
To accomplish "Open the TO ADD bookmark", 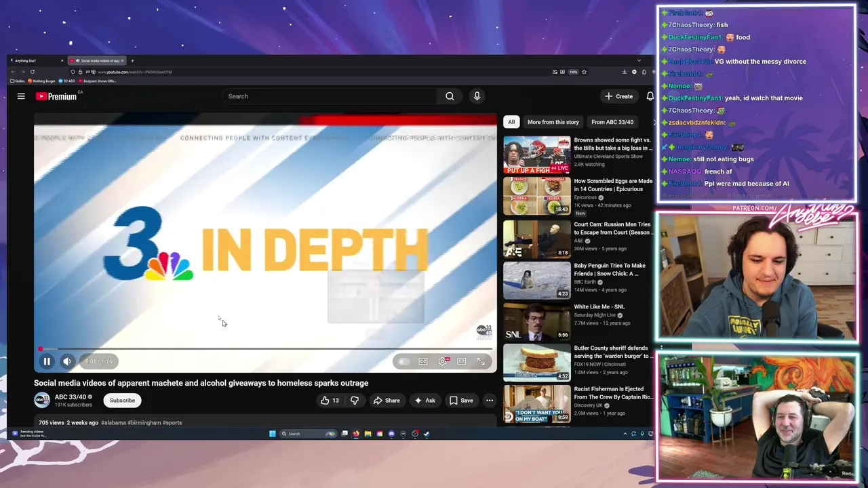I will pos(68,81).
